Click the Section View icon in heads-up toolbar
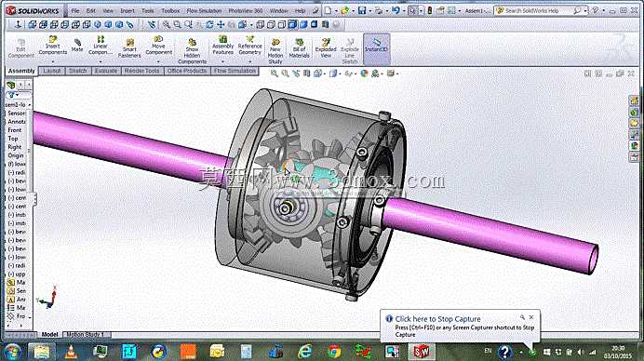The width and height of the screenshot is (644, 361). (x=307, y=74)
